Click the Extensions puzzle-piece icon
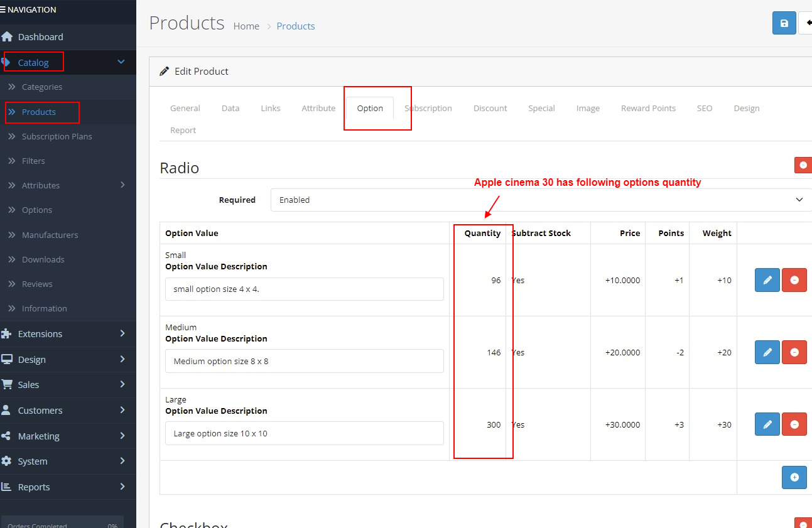812x528 pixels. (x=6, y=333)
